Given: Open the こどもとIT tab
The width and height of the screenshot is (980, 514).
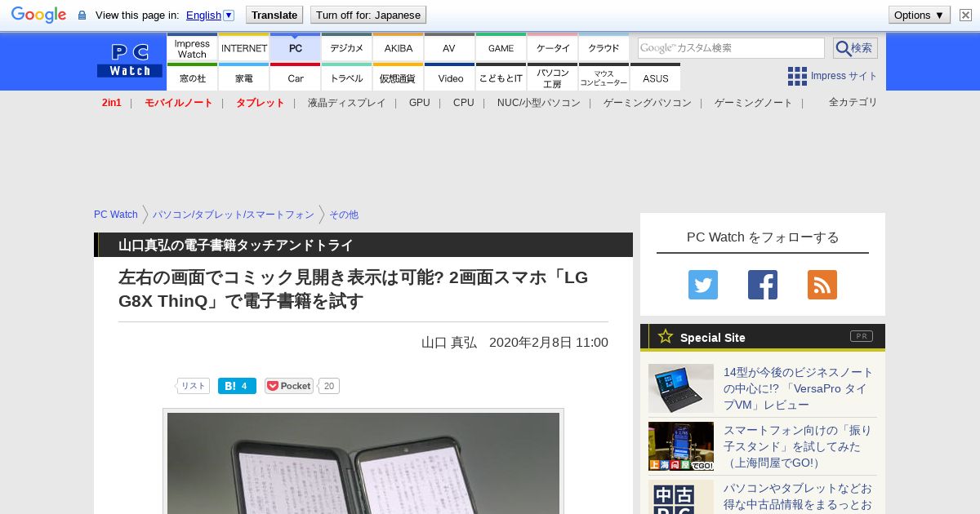Looking at the screenshot, I should click(x=501, y=78).
